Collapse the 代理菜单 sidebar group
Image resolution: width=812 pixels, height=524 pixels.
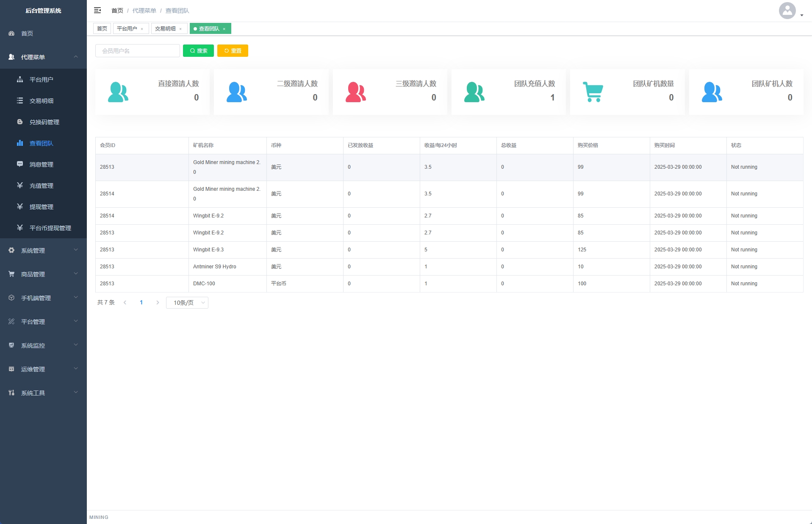click(x=76, y=57)
